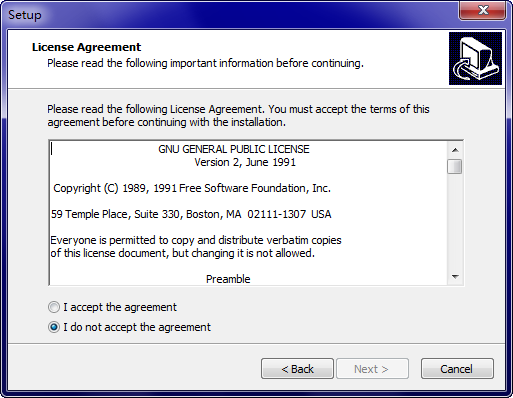Click the "Version 2, June 1991" line
This screenshot has height=398, width=513.
pos(245,162)
